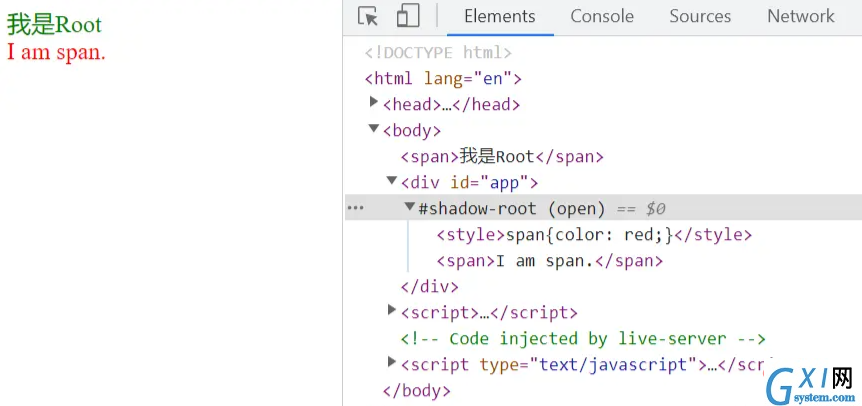Expand the text/javascript script element

[x=391, y=361]
